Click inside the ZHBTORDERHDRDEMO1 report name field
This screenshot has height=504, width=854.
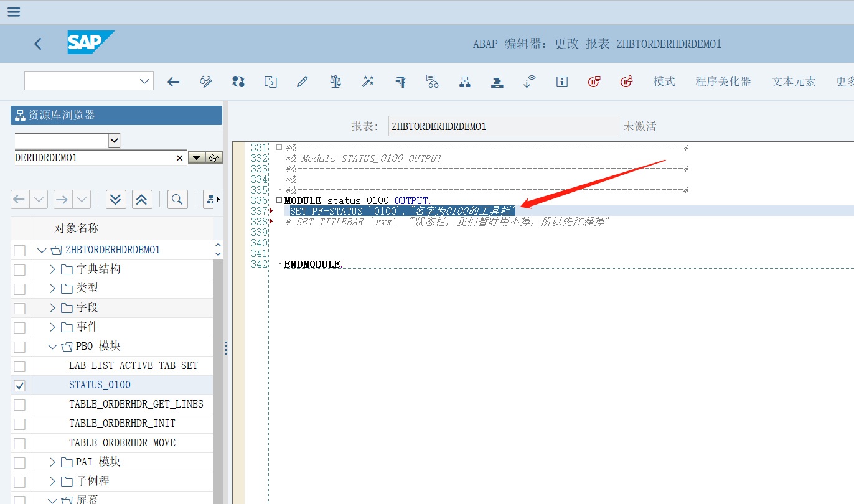503,126
